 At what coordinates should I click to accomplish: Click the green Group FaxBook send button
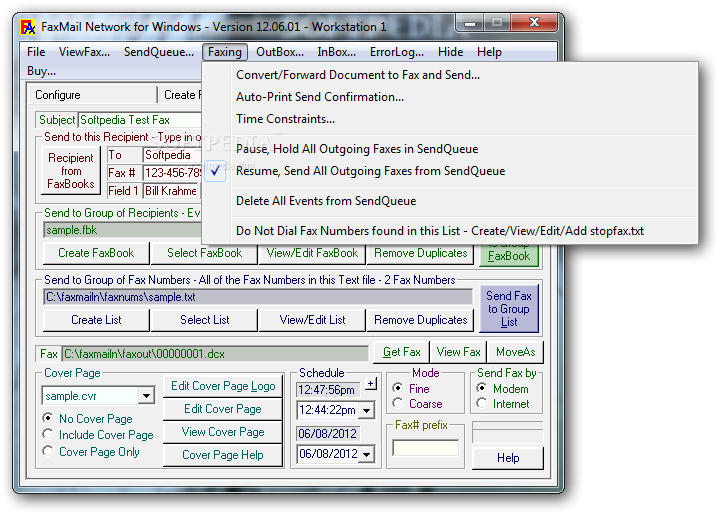(x=509, y=254)
